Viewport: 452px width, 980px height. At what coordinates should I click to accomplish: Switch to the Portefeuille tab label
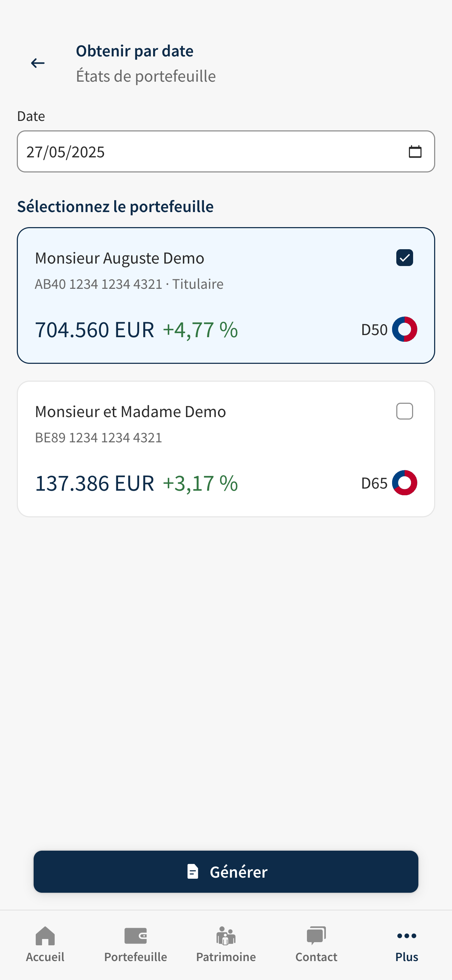[x=136, y=957]
